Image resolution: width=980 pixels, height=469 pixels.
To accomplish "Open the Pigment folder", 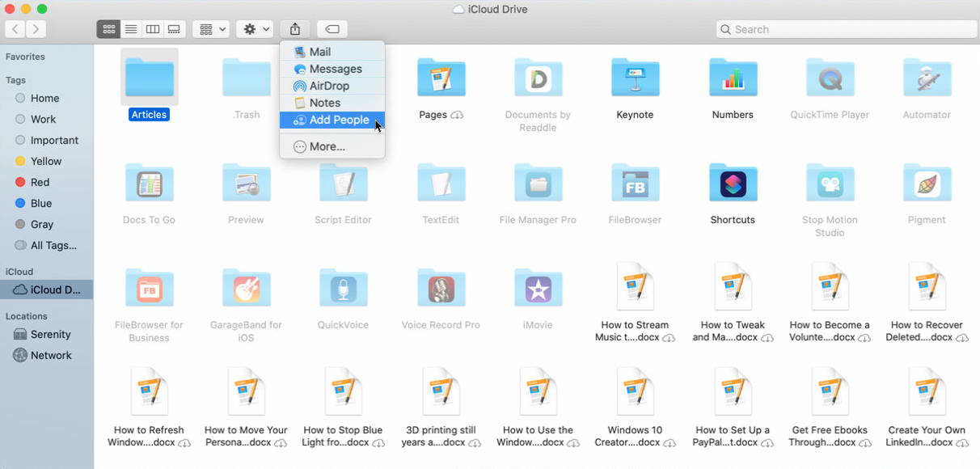I will [x=927, y=183].
